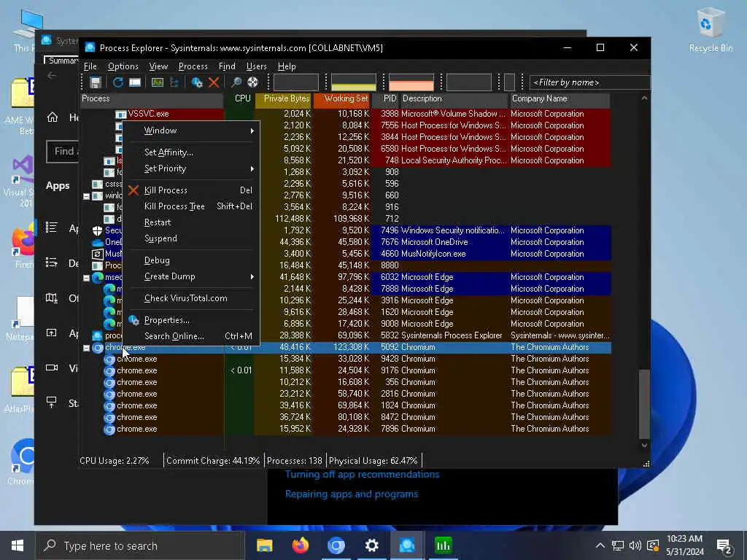Screen dimensions: 747x560
Task: Click the process list vertical scrollbar thumb
Action: [x=644, y=403]
